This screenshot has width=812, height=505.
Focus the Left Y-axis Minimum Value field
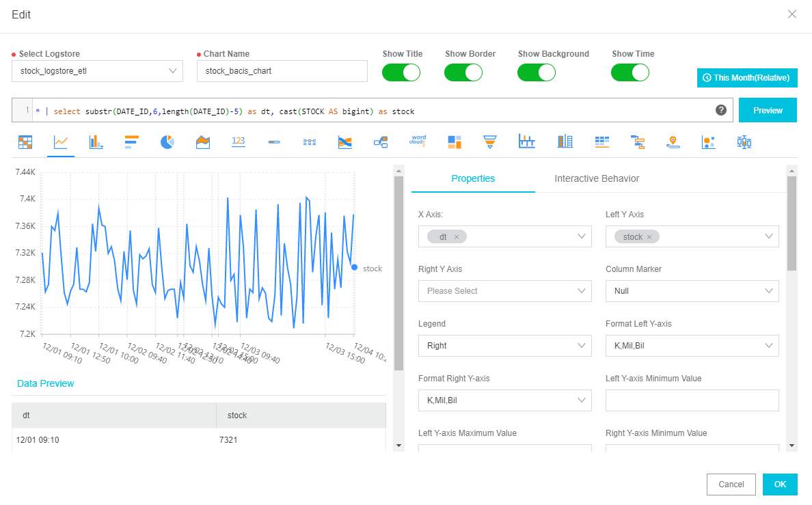tap(692, 400)
